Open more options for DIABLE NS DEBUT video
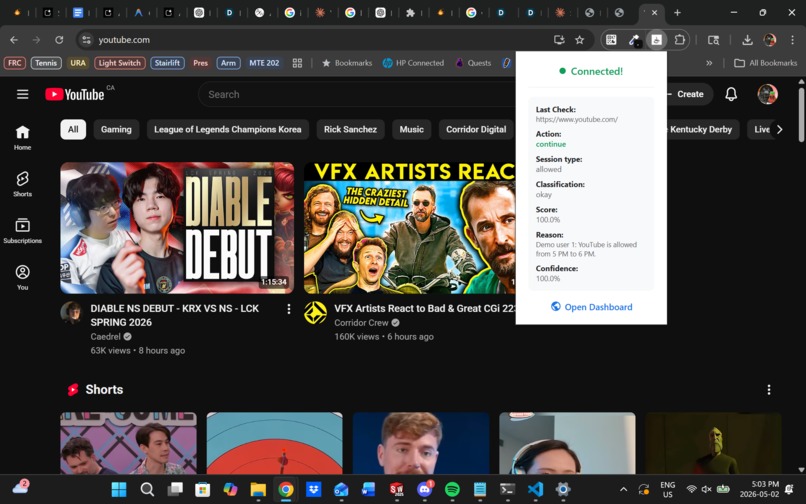The height and width of the screenshot is (504, 806). (288, 309)
